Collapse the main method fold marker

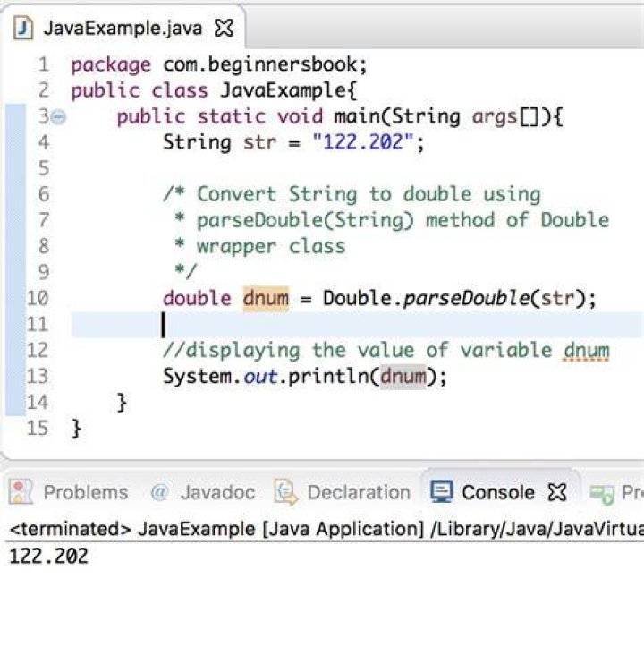pos(58,116)
